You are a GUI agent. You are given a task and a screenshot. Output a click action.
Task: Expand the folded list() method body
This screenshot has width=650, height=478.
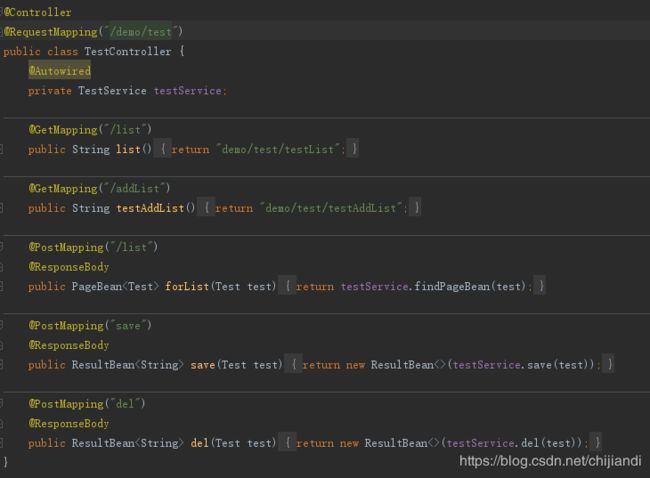tap(163, 149)
